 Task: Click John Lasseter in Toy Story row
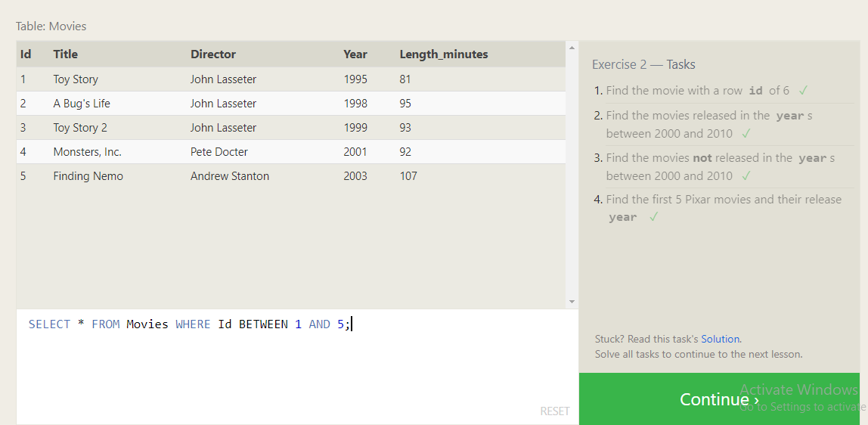click(223, 79)
